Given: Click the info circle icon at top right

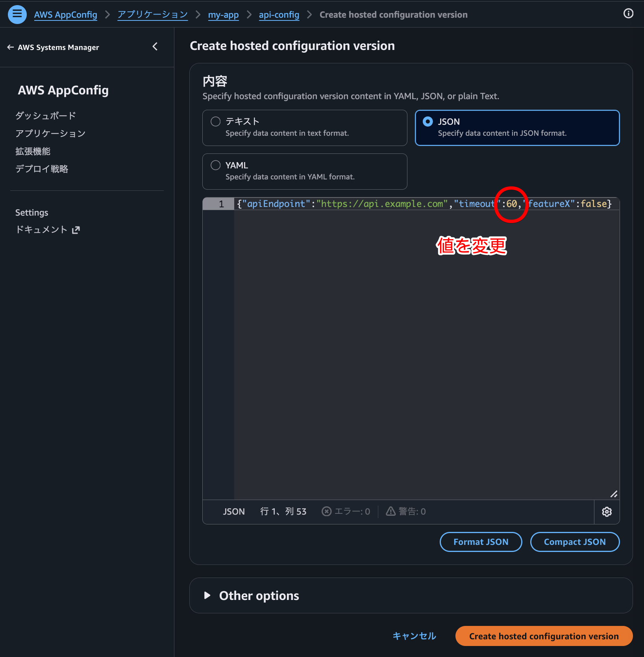Looking at the screenshot, I should tap(628, 14).
